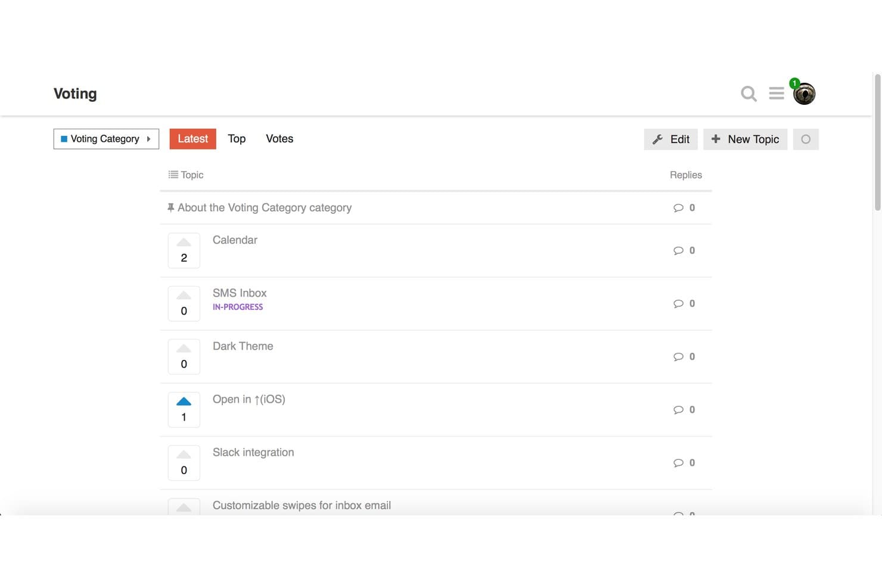Switch to the Votes tab
882x588 pixels.
[x=279, y=139]
